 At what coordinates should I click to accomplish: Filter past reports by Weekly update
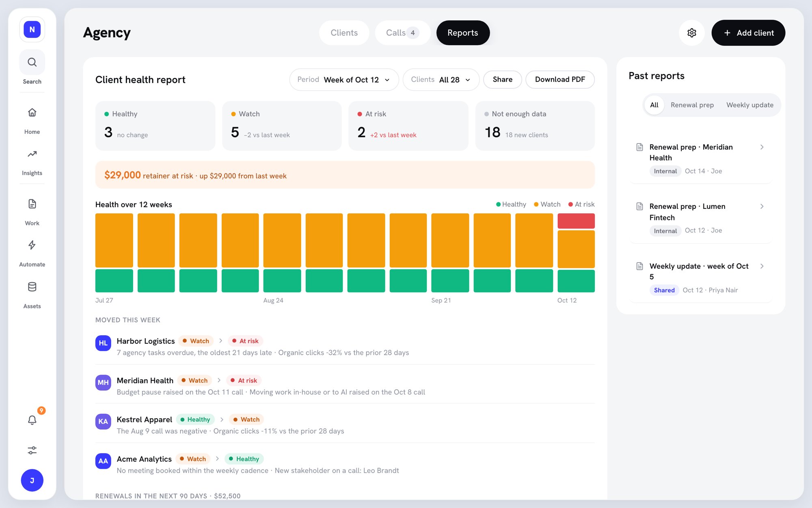(x=749, y=105)
